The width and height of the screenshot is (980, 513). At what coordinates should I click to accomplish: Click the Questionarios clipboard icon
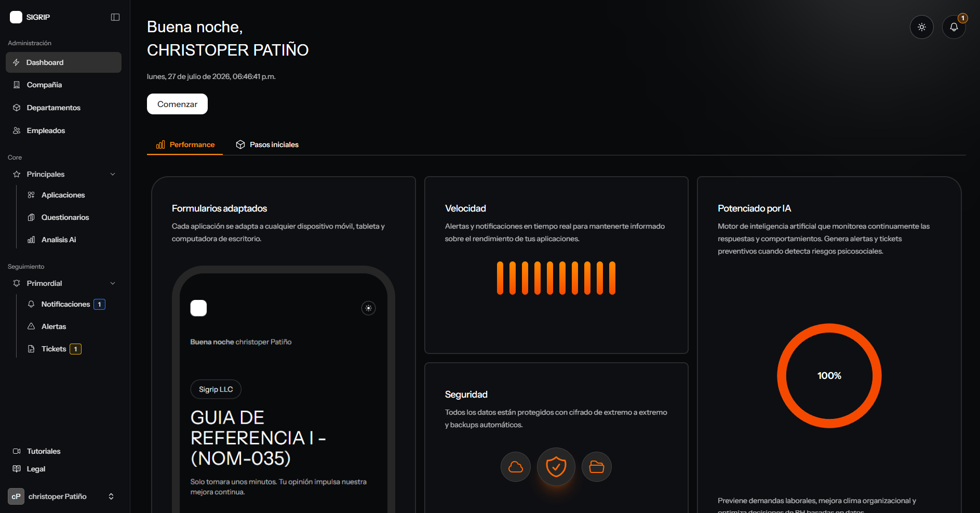[x=31, y=217]
